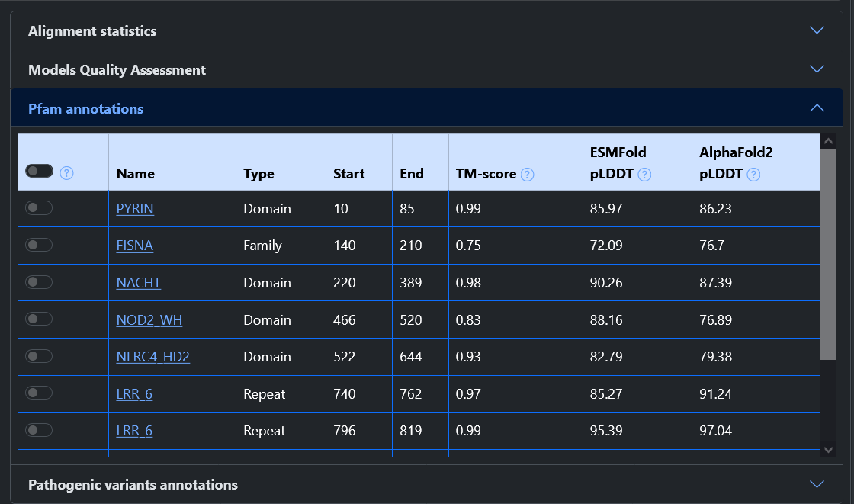Open the PYRIN Pfam link
This screenshot has height=504, width=854.
134,209
